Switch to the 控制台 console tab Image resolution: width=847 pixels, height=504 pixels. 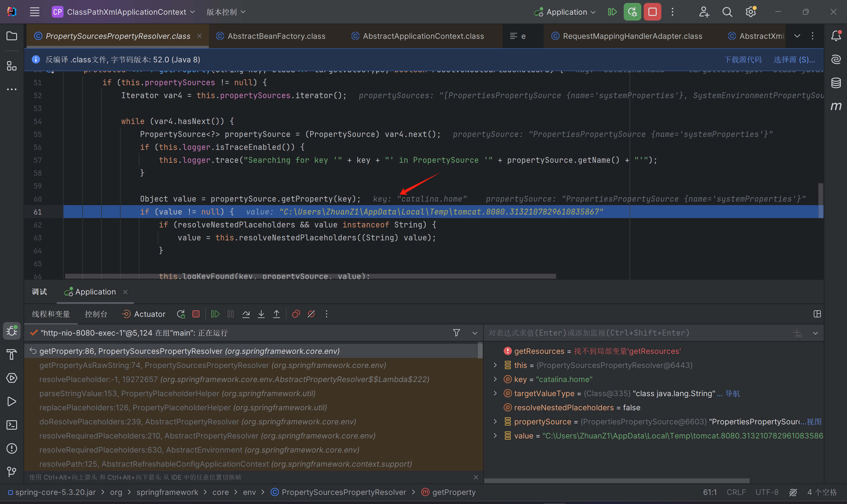tap(96, 314)
